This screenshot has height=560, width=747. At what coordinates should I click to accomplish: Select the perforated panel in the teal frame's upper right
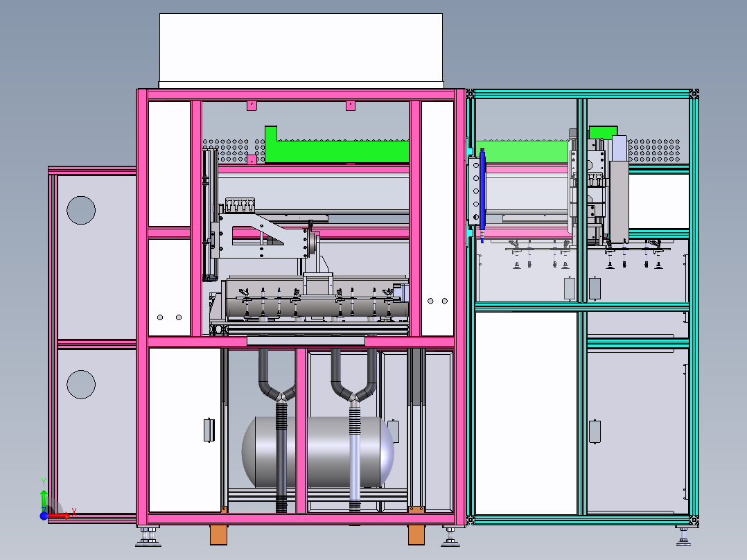(x=655, y=150)
